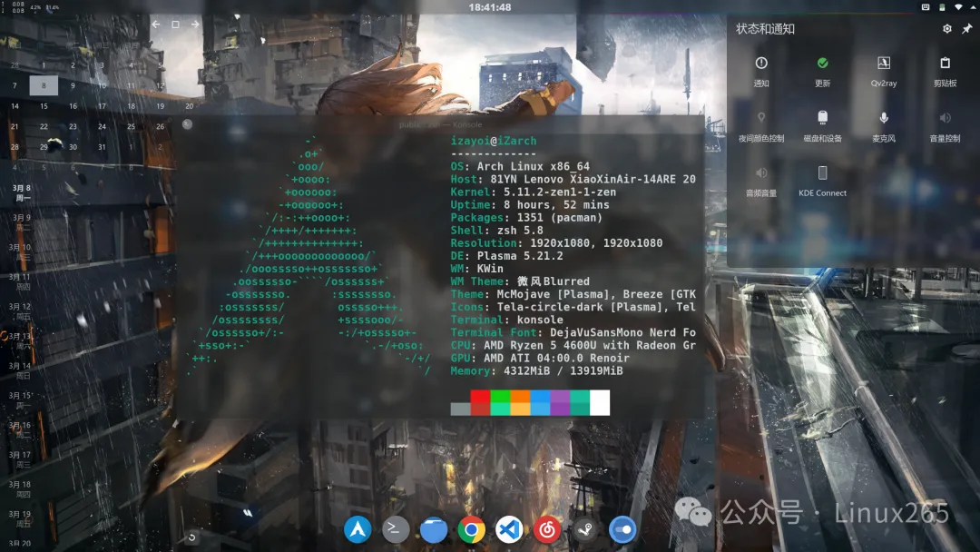Open the file manager dock icon
980x552 pixels.
coord(433,530)
